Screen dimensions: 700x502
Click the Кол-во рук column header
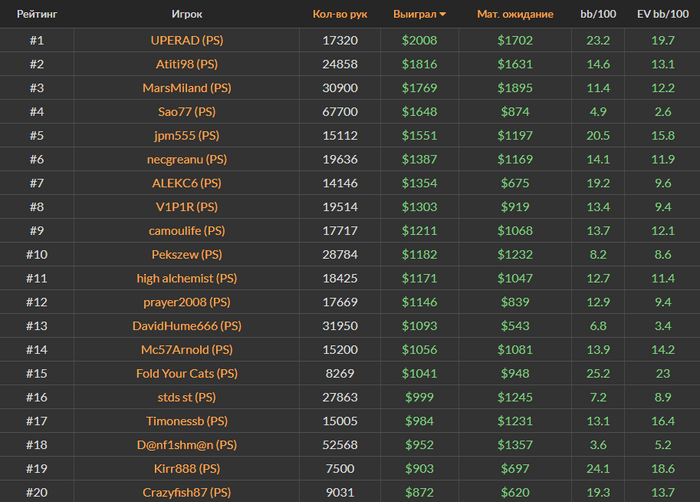339,15
